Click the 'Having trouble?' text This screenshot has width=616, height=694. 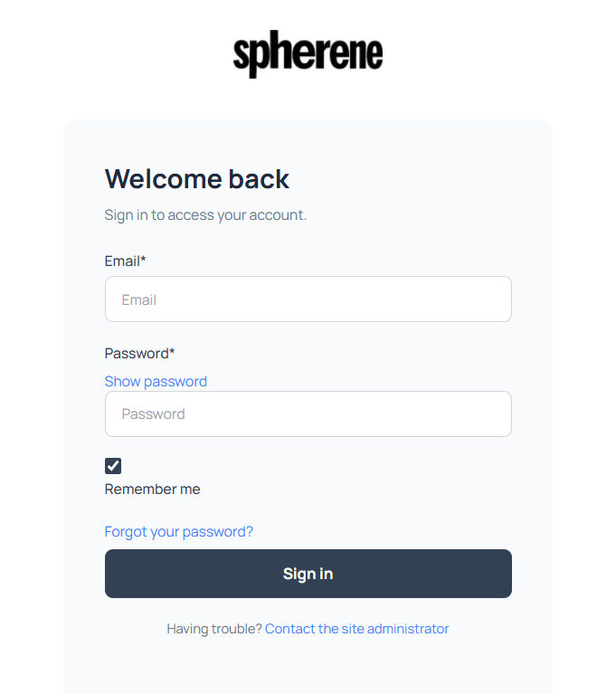[x=214, y=629]
